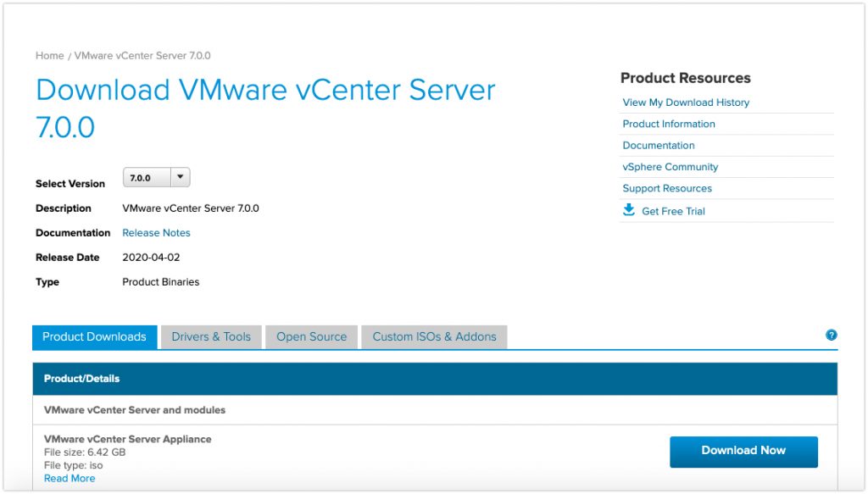Screen dimensions: 868x494
Task: Click the Product Binaries type value
Action: coord(160,282)
